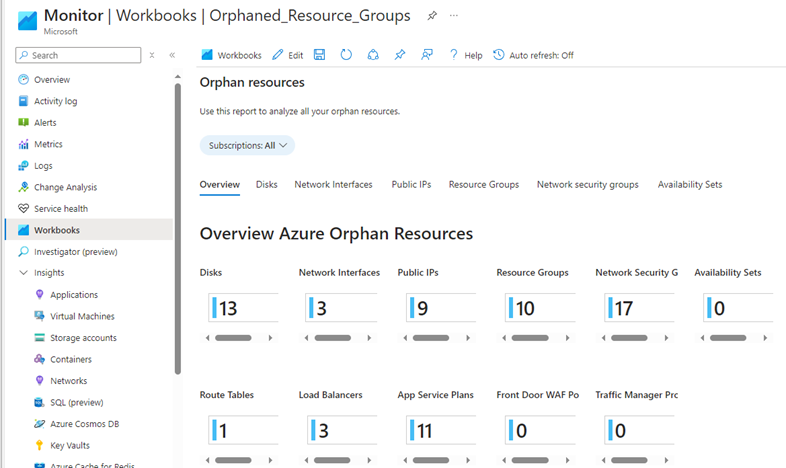The width and height of the screenshot is (786, 468).
Task: Click the Feedback icon in workbook toolbar
Action: point(427,55)
